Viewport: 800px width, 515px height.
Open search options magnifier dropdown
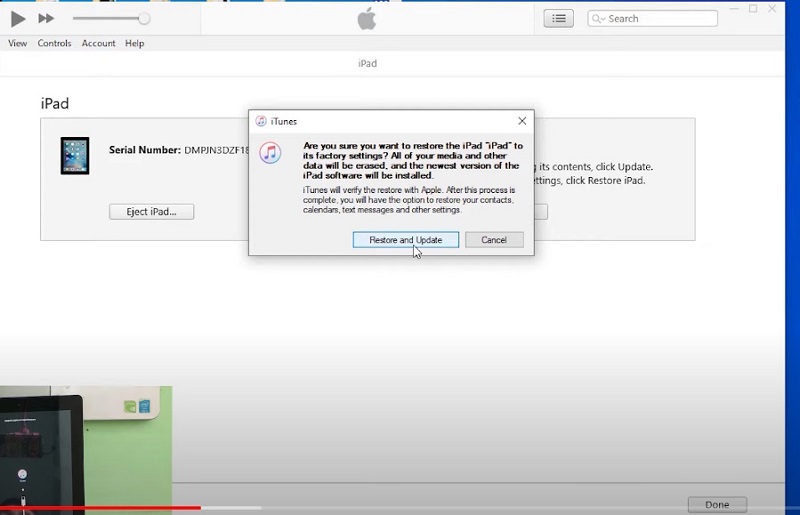[598, 19]
